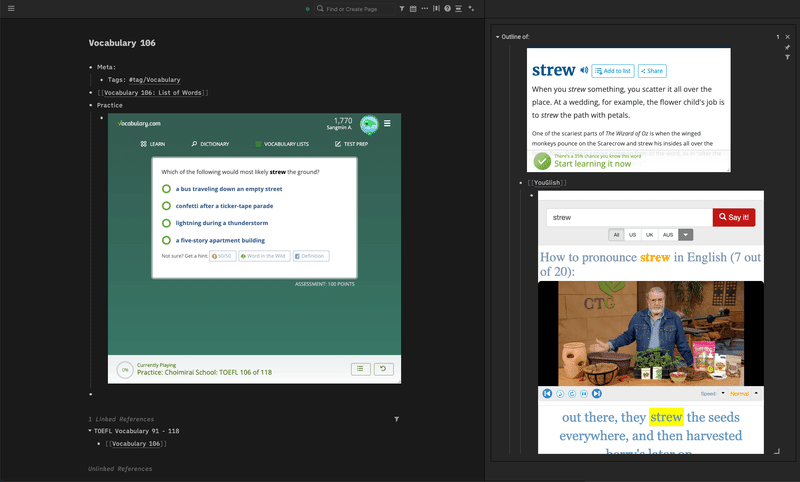Click the Definition hint button
Viewport: 800px width, 482px height.
311,256
